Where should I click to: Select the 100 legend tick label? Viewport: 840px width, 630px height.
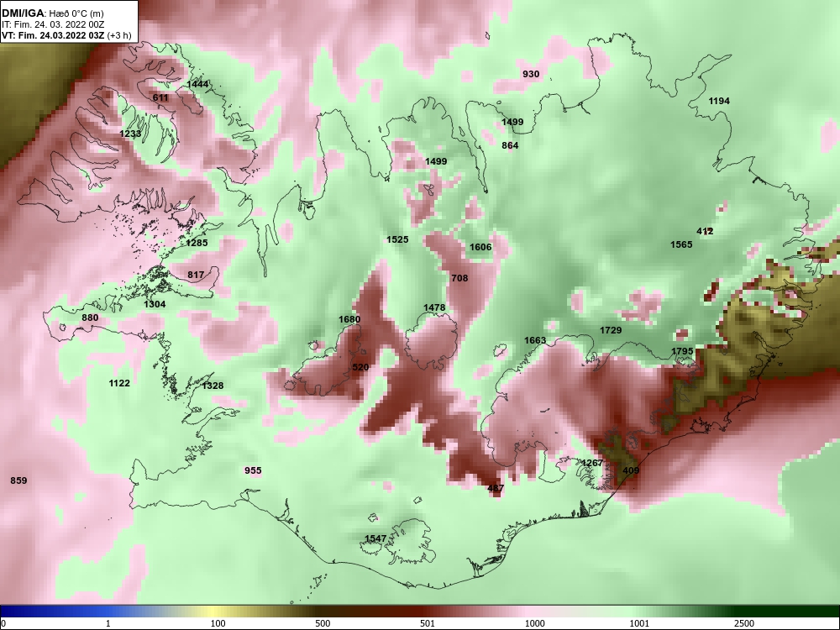click(218, 623)
